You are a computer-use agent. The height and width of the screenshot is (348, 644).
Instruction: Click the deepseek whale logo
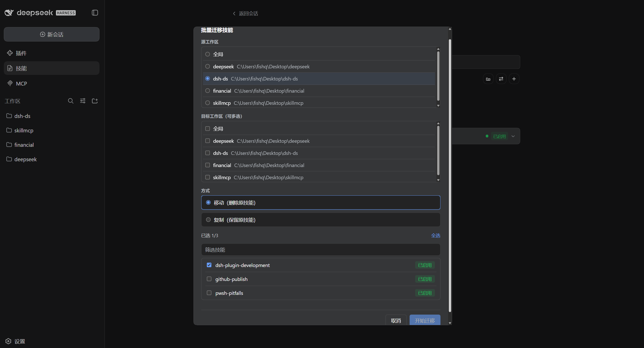9,13
